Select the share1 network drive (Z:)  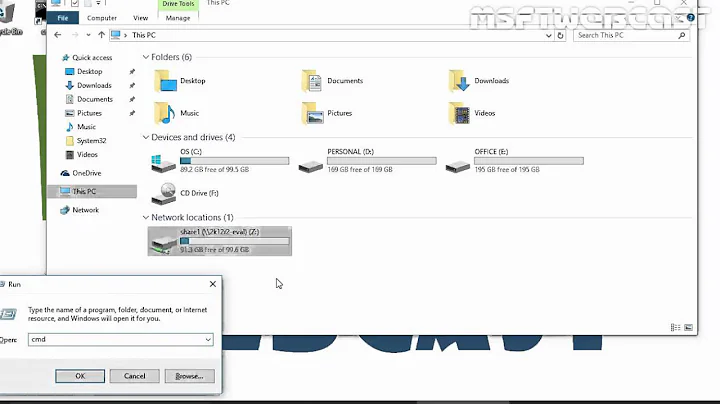[x=219, y=241]
